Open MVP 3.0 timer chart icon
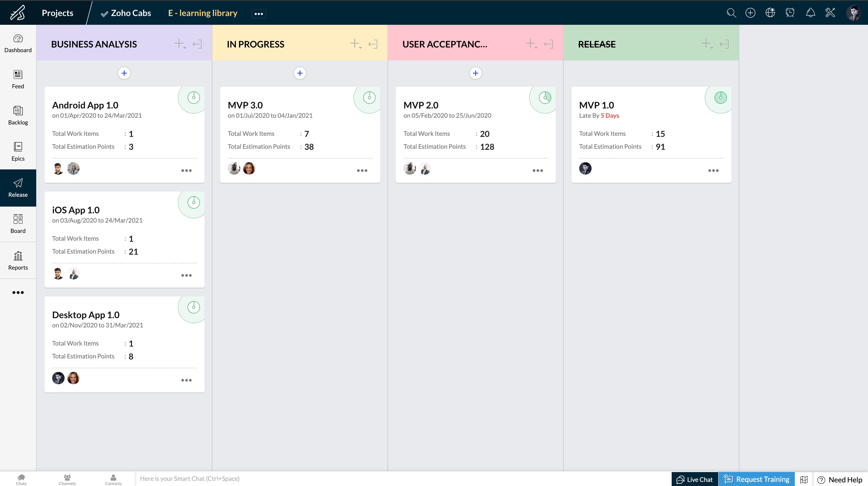The image size is (868, 486). tap(369, 98)
